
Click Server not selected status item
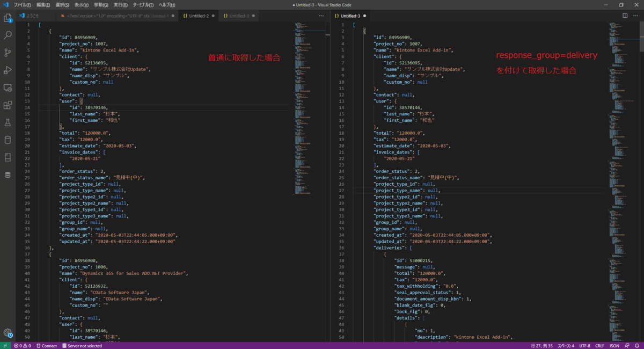point(82,346)
